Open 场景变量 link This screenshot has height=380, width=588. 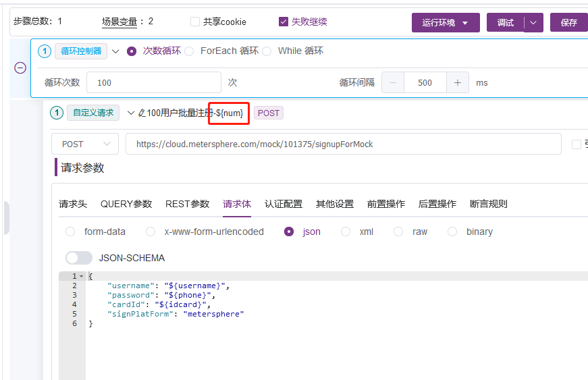click(x=119, y=22)
